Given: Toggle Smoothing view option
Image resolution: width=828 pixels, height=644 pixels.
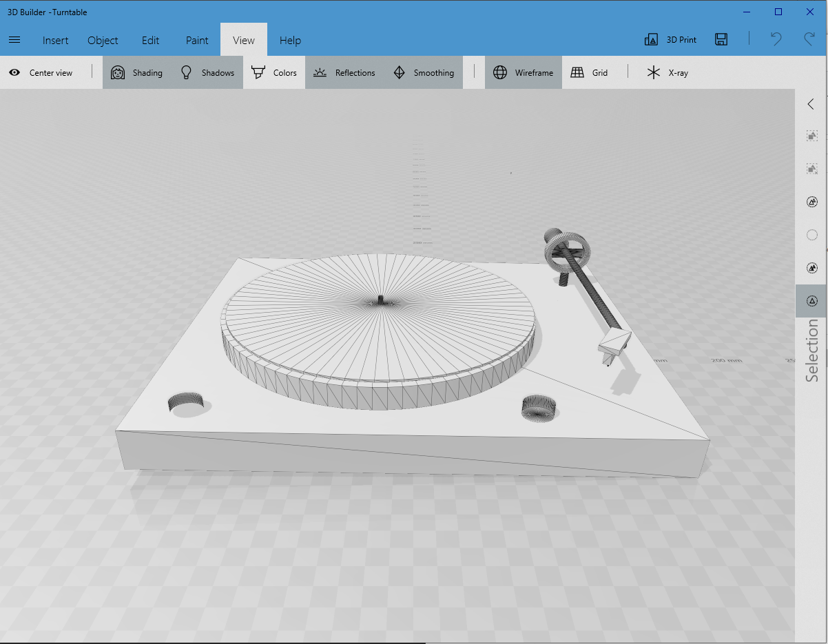Looking at the screenshot, I should click(423, 72).
